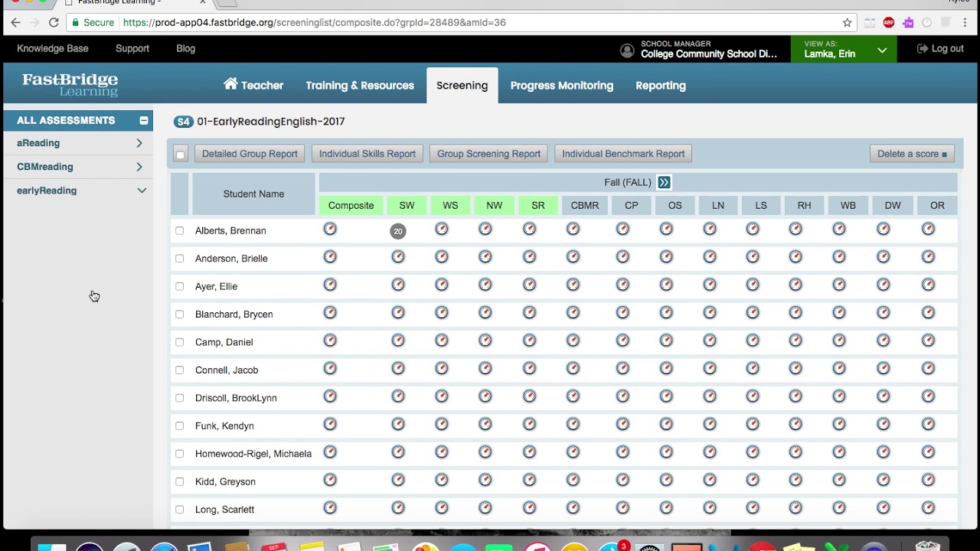Open the Individual Skills Report

pyautogui.click(x=367, y=154)
